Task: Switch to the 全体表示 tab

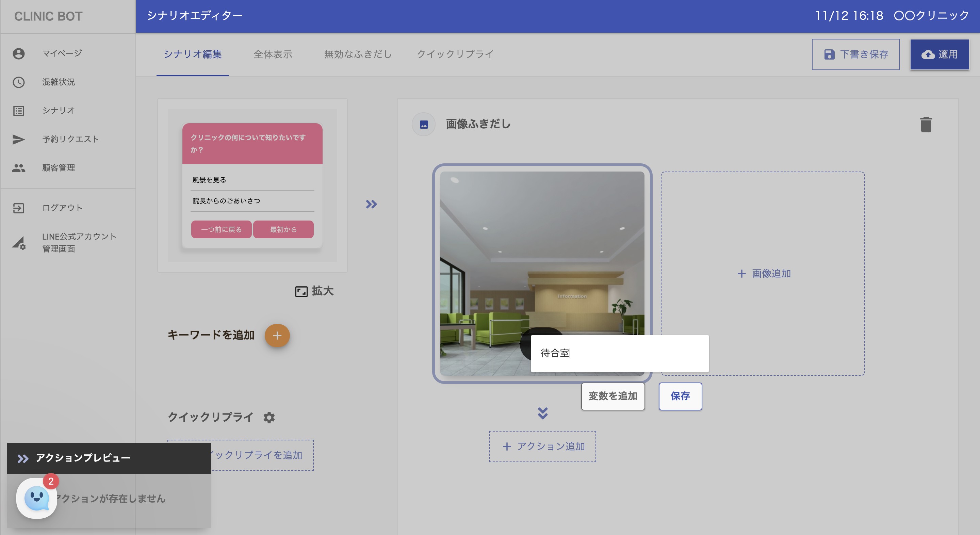Action: 273,54
